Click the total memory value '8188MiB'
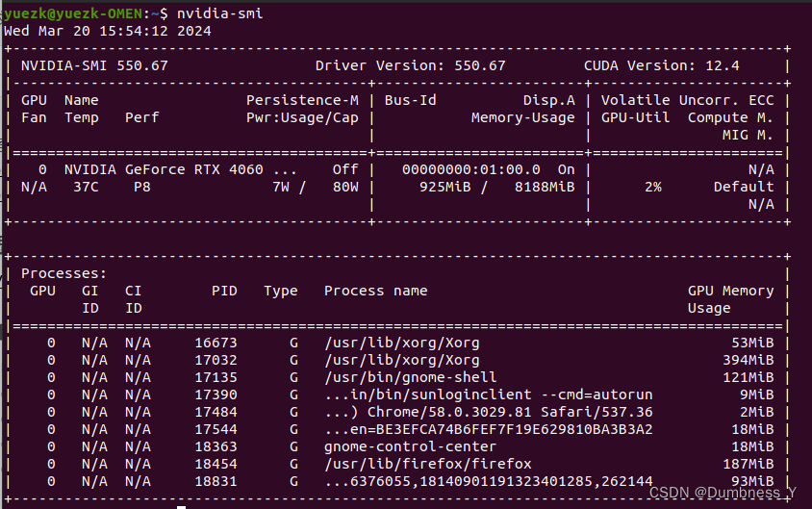 (x=545, y=187)
